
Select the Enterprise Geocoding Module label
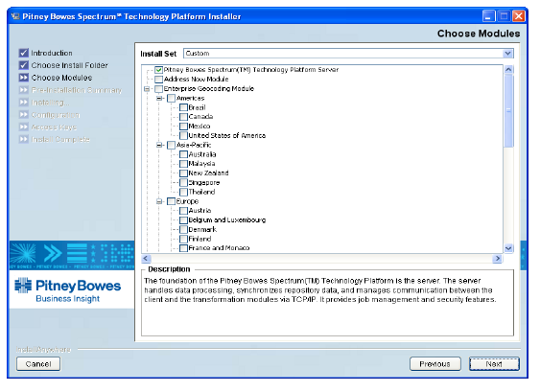pyautogui.click(x=209, y=89)
